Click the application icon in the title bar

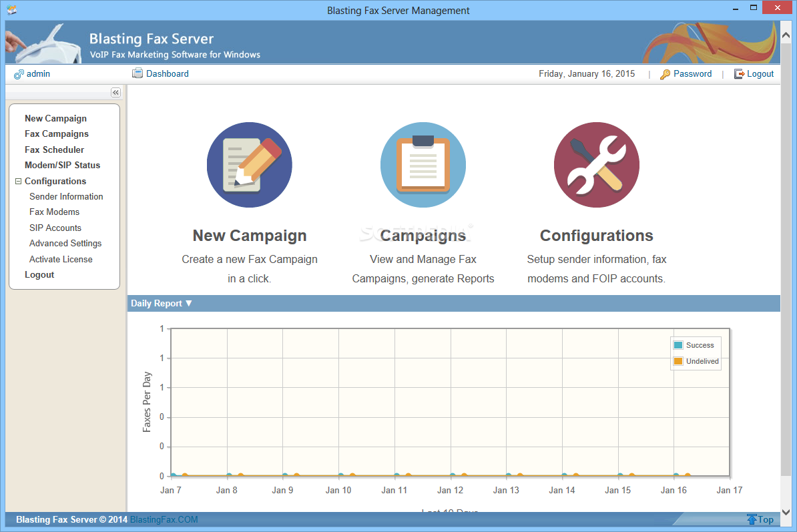point(11,9)
